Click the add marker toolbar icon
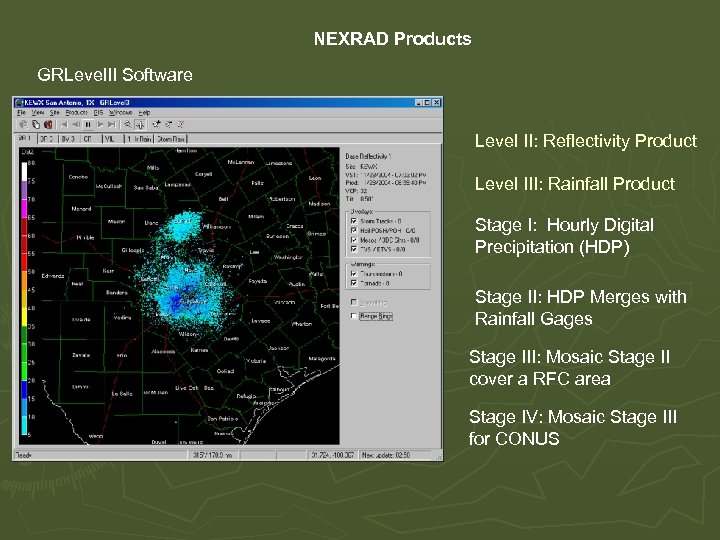 pos(157,124)
